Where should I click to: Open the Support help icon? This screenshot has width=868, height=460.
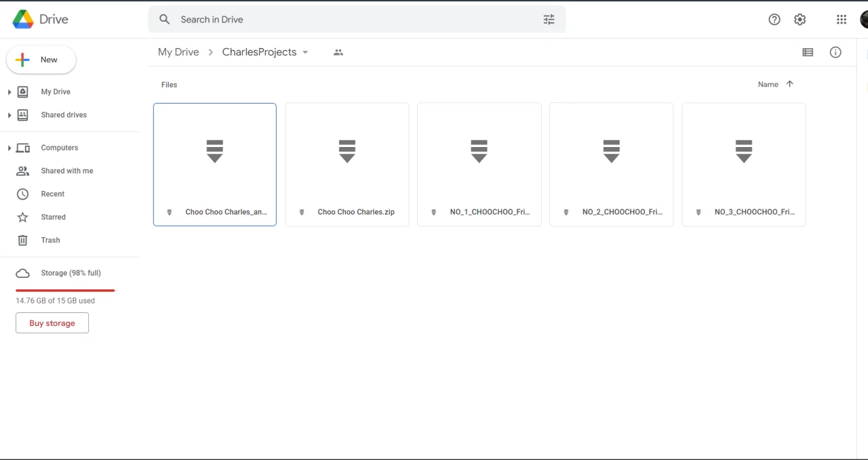pos(774,20)
